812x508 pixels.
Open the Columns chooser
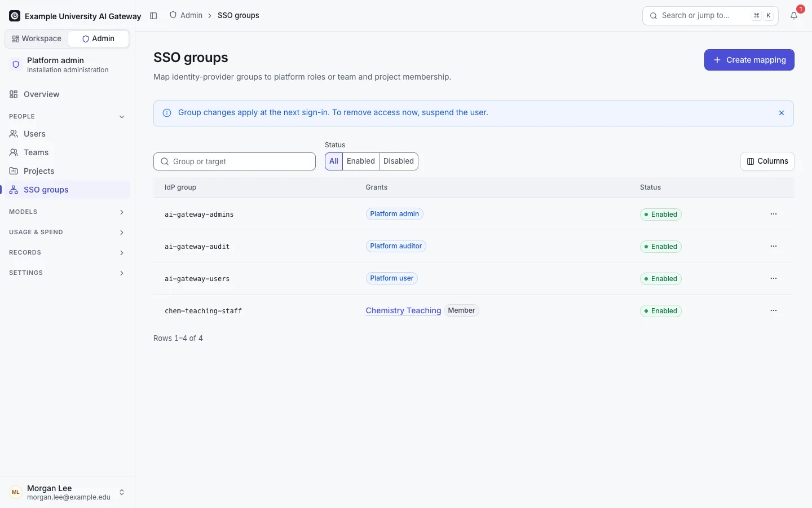coord(767,161)
